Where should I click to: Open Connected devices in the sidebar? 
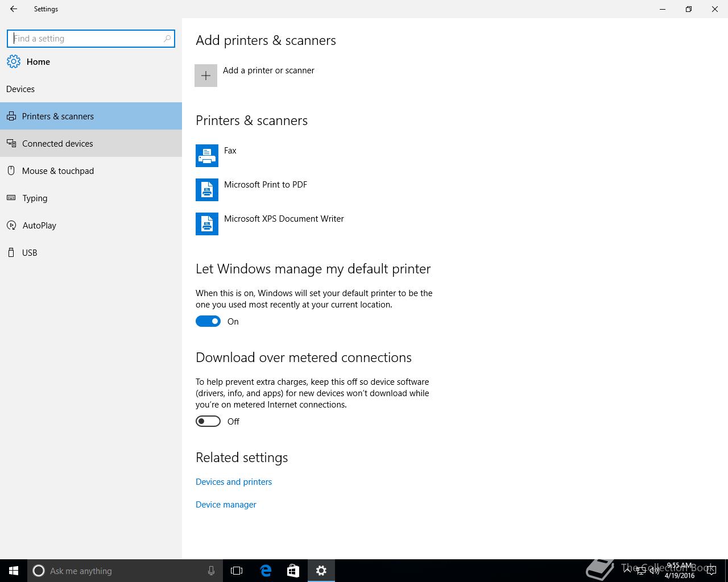click(x=91, y=143)
